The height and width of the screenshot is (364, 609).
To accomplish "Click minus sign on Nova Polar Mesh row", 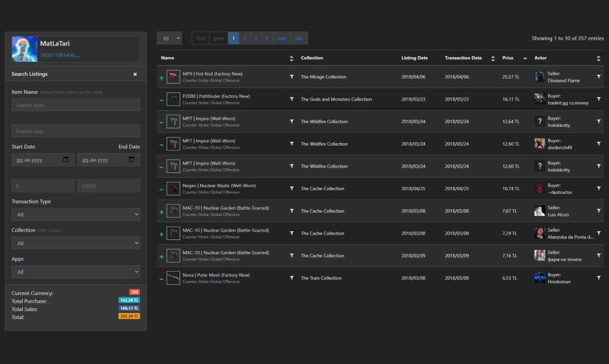I will click(x=161, y=279).
